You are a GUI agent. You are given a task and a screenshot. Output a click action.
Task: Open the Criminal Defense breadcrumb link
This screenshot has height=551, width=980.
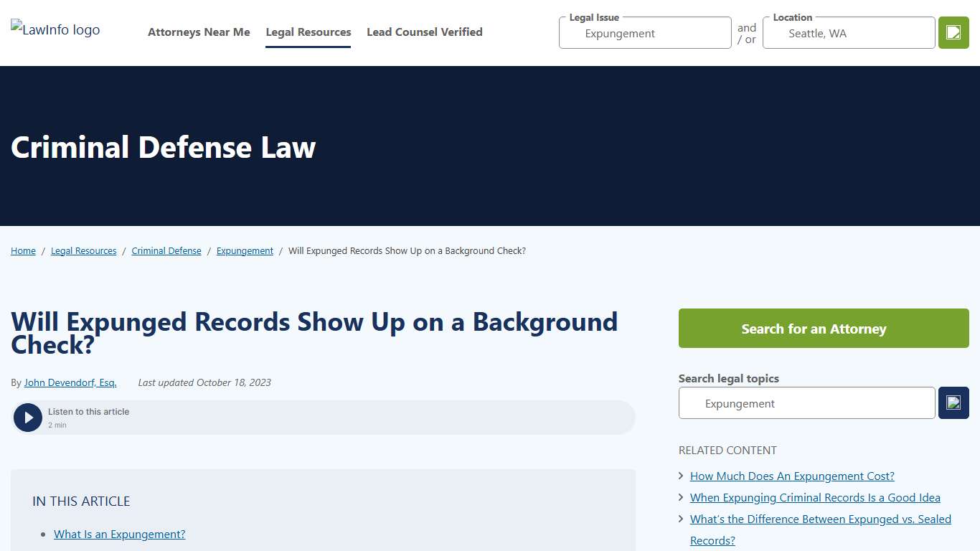166,250
